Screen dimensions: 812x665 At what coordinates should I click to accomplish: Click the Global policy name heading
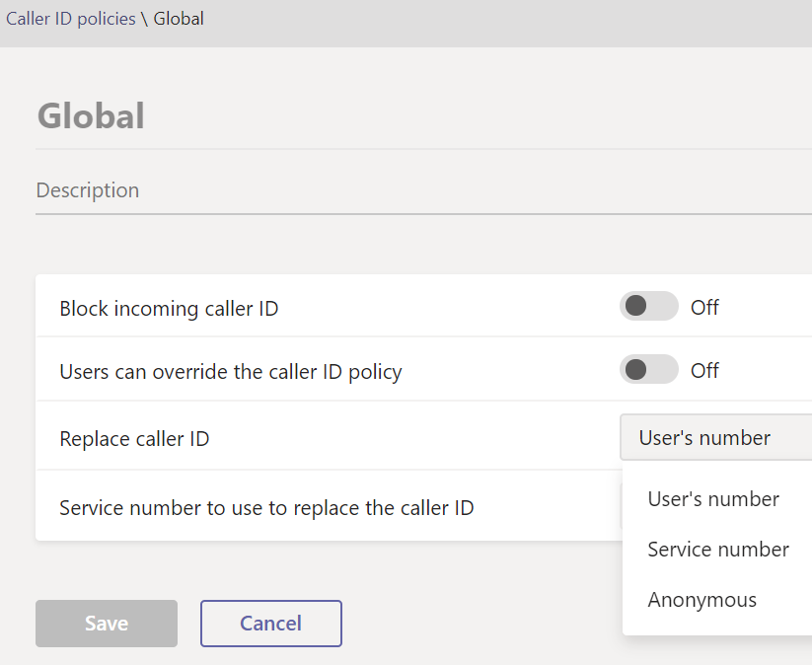tap(91, 115)
